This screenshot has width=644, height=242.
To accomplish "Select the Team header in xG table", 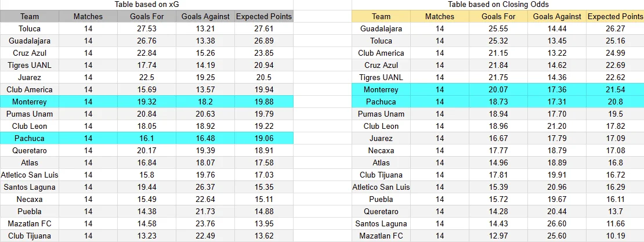I will 30,16.
